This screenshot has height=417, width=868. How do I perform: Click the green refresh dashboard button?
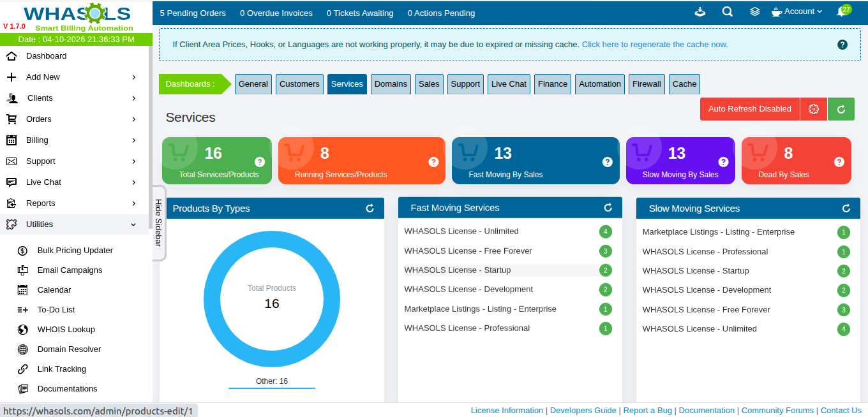click(x=841, y=109)
